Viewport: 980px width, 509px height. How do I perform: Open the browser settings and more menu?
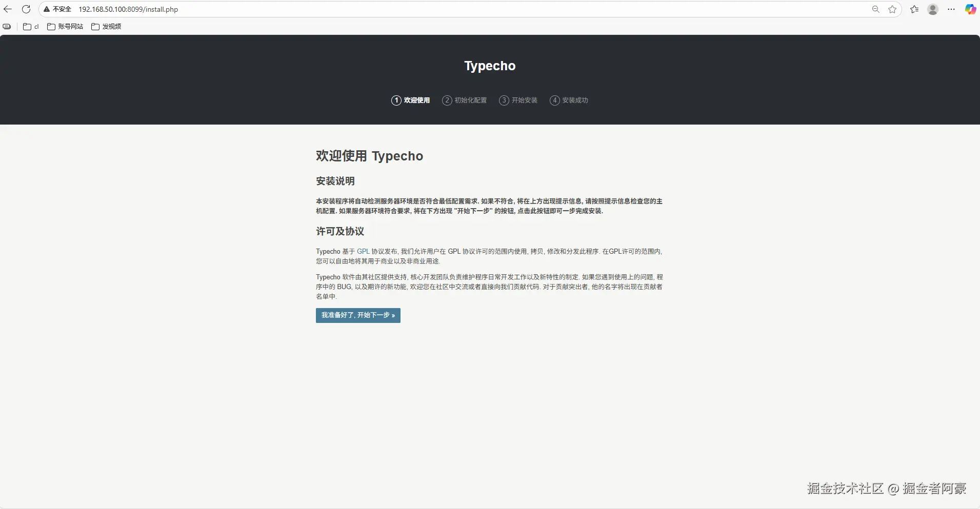click(x=951, y=9)
